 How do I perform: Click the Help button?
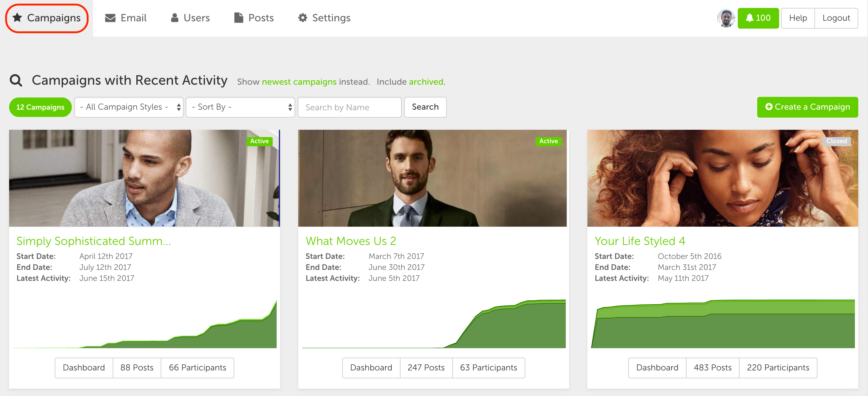(798, 18)
